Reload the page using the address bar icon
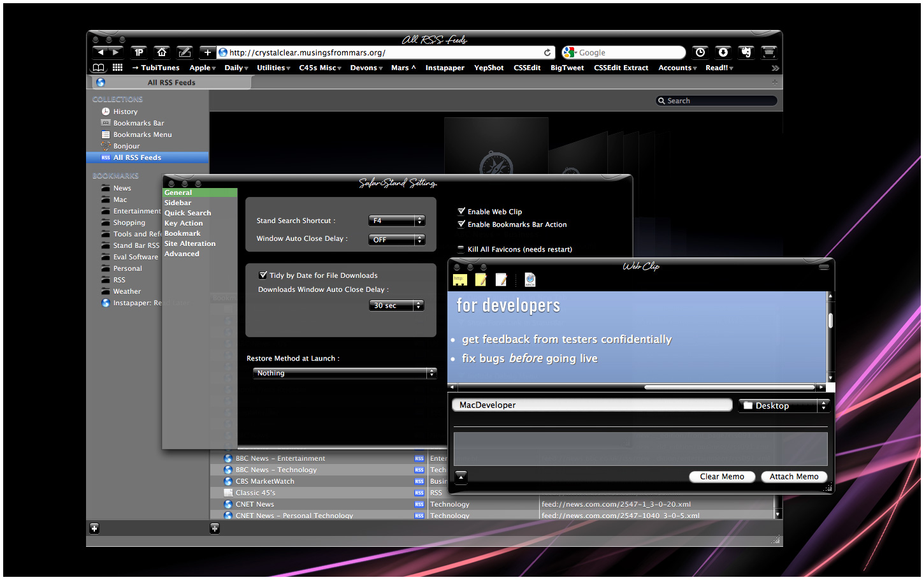Screen dimensions: 924x580 click(547, 52)
